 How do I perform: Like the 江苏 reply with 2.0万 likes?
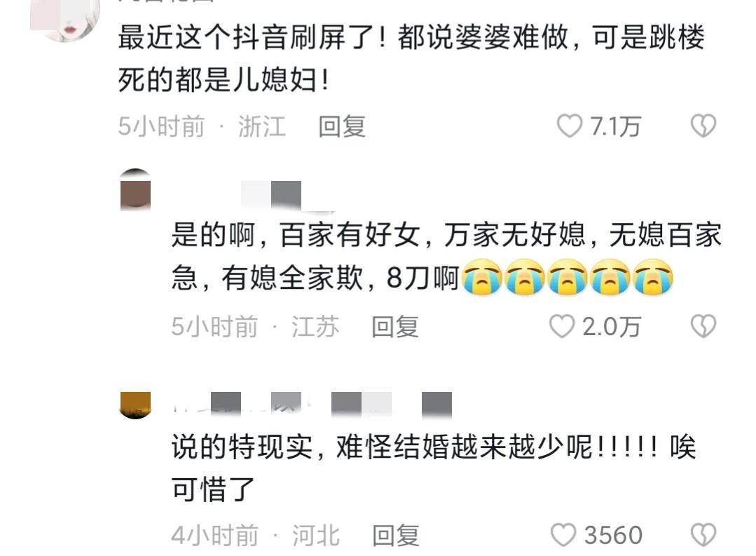562,327
